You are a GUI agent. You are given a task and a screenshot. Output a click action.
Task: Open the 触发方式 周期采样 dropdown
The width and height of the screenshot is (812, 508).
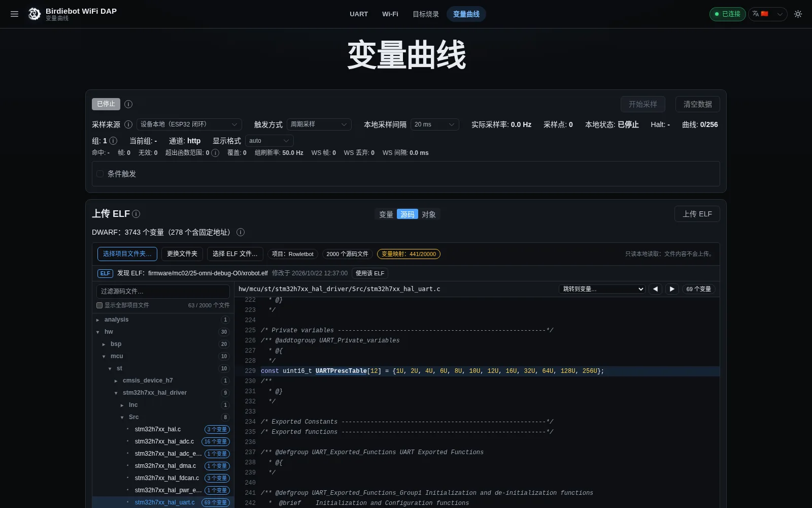click(319, 124)
